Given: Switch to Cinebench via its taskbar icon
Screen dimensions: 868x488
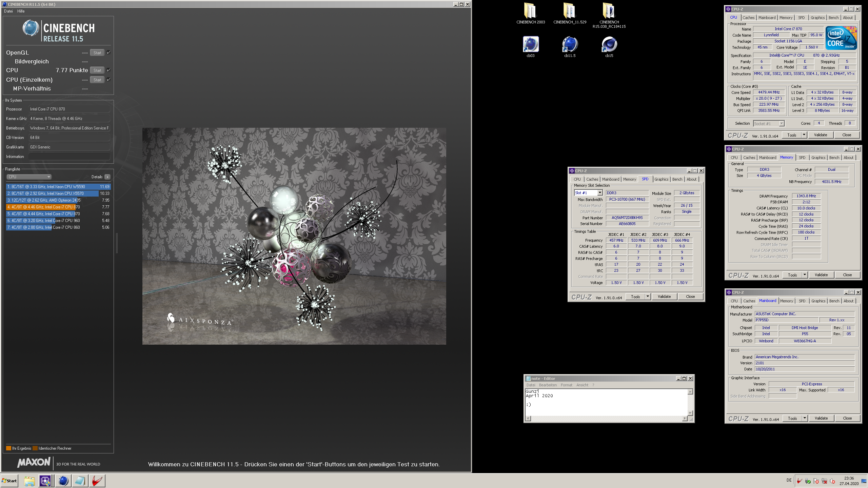Looking at the screenshot, I should (63, 481).
